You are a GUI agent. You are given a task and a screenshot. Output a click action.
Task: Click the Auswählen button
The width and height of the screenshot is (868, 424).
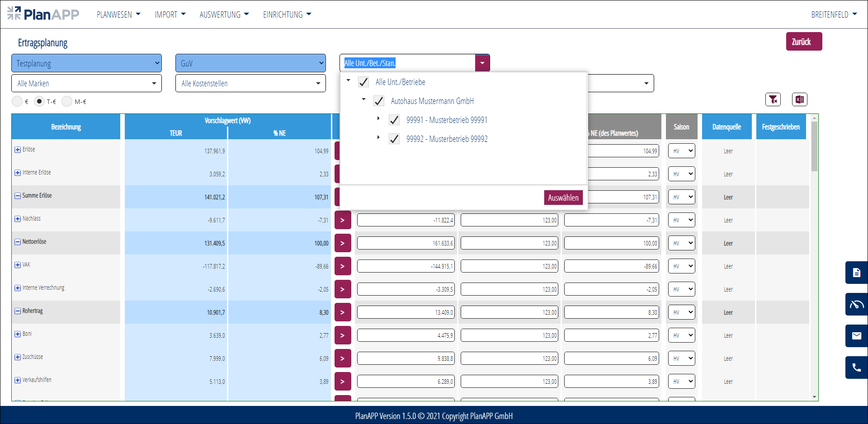coord(563,198)
